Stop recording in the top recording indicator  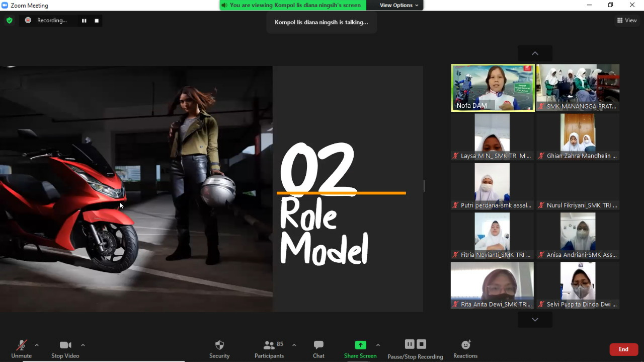(97, 21)
